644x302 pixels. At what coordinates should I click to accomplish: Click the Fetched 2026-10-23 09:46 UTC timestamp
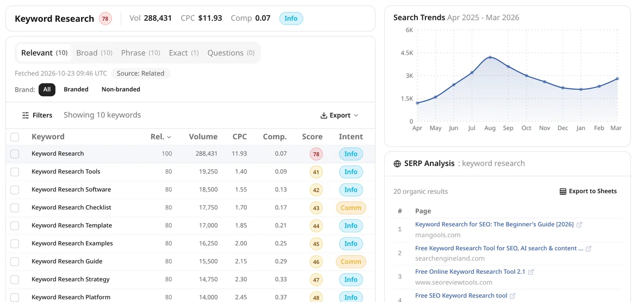61,73
